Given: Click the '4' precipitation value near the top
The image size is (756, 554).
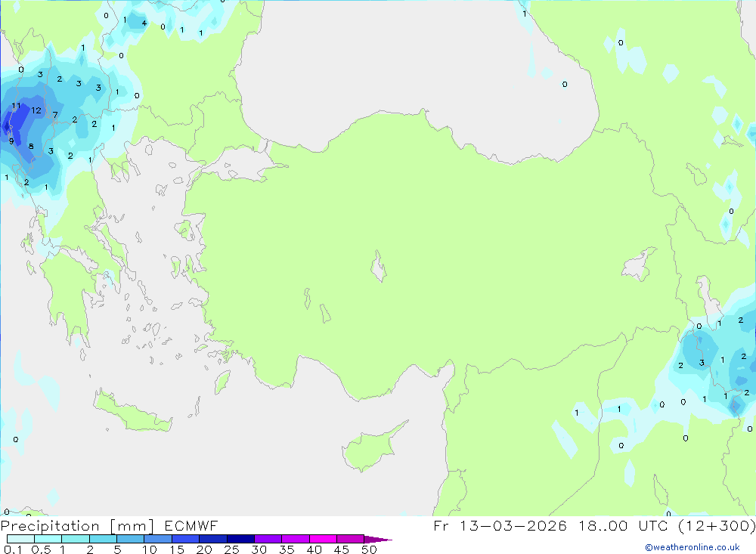Looking at the screenshot, I should pyautogui.click(x=144, y=23).
